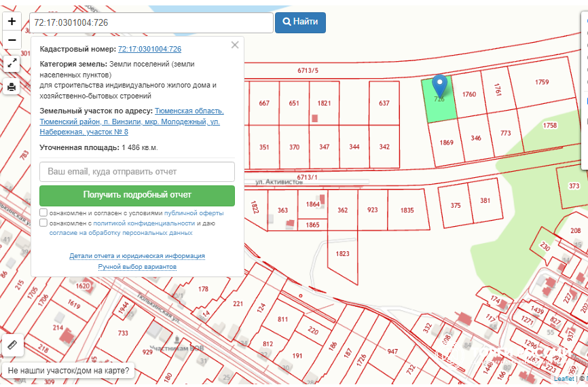This screenshot has height=387, width=588.
Task: Click the Получить подробный отчет button
Action: pos(137,195)
